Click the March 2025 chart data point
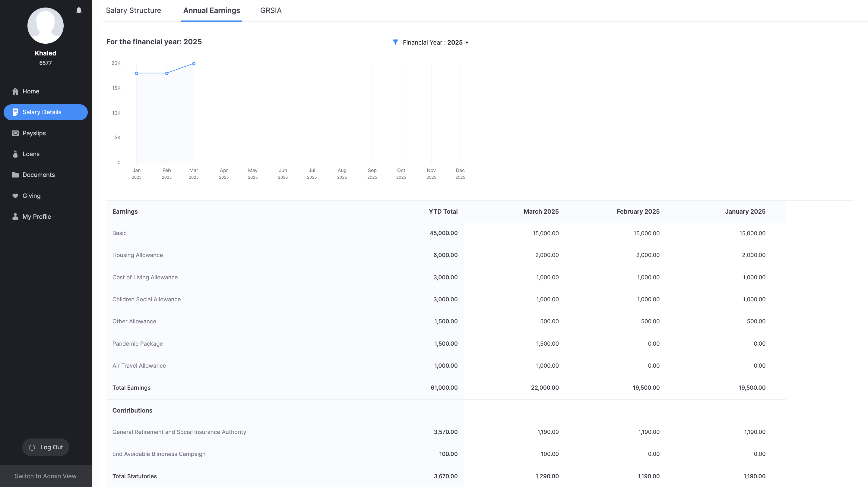 [x=194, y=64]
